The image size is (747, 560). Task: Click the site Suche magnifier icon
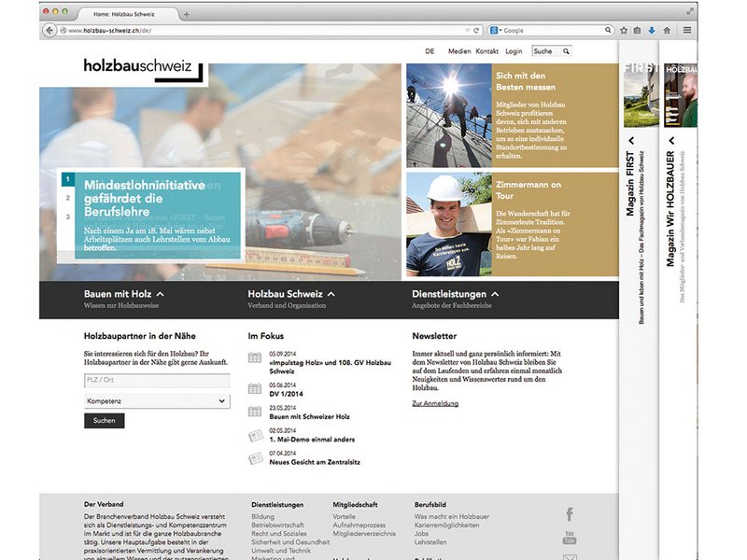(566, 51)
